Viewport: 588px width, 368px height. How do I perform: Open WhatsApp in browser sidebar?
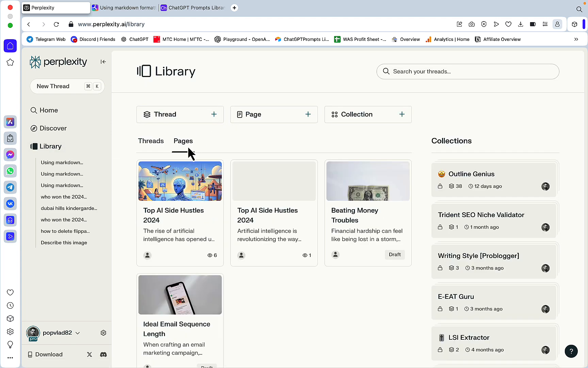(10, 171)
